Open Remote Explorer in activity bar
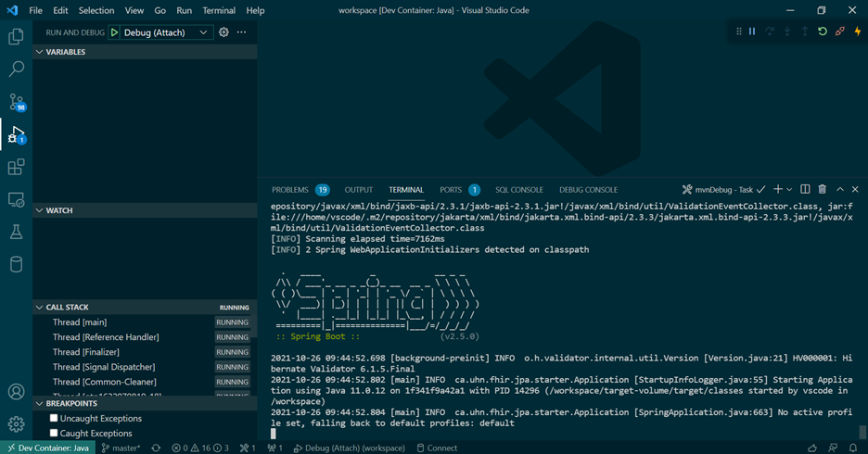 (x=16, y=199)
